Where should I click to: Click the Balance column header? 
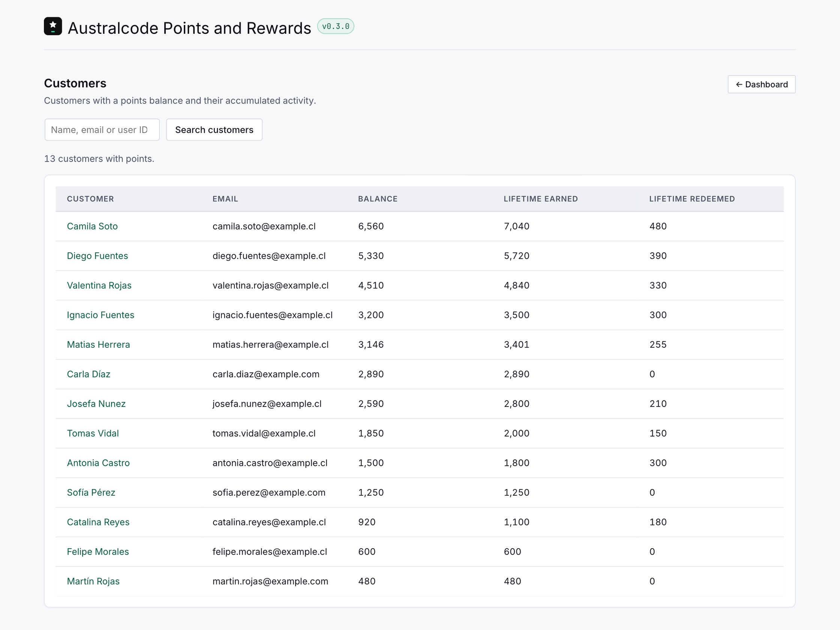(378, 199)
